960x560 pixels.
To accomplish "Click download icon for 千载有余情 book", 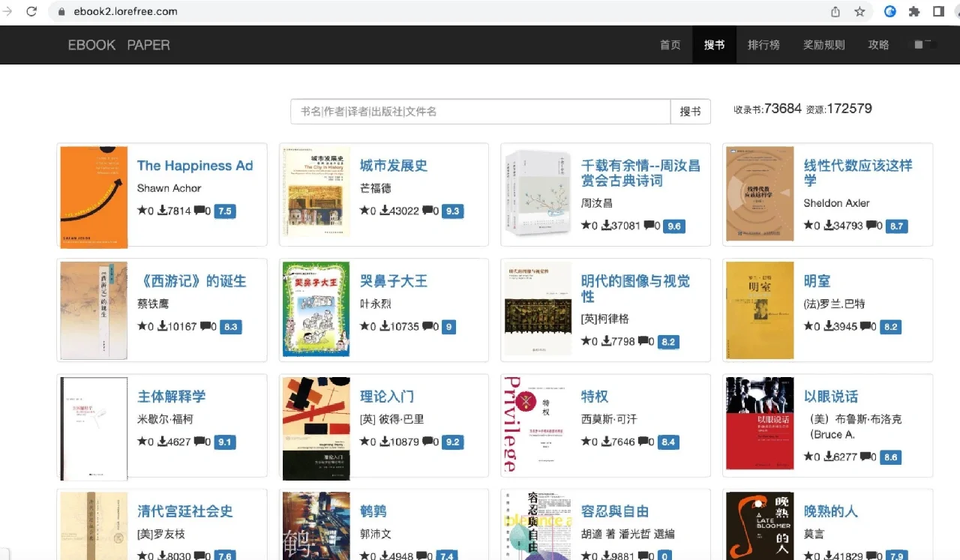I will point(607,225).
